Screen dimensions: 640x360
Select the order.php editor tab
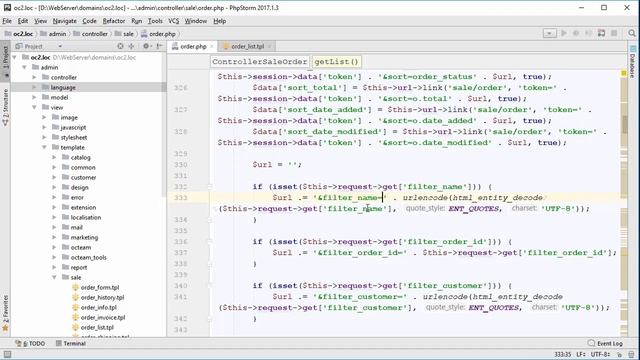tap(193, 47)
